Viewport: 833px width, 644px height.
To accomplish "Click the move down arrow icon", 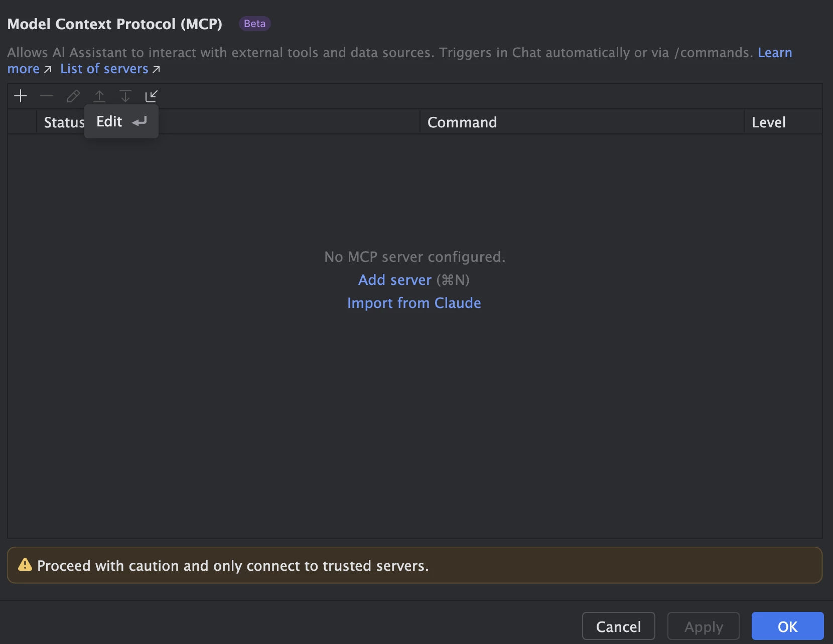I will tap(125, 96).
